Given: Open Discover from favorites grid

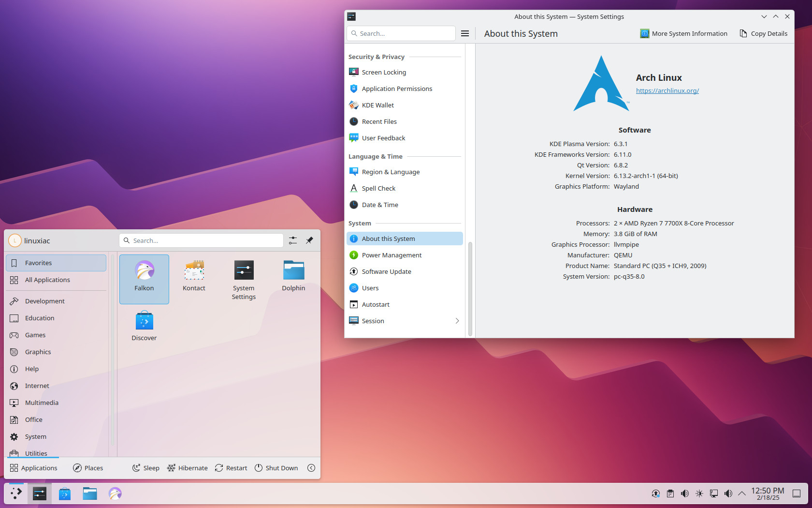Looking at the screenshot, I should [144, 329].
